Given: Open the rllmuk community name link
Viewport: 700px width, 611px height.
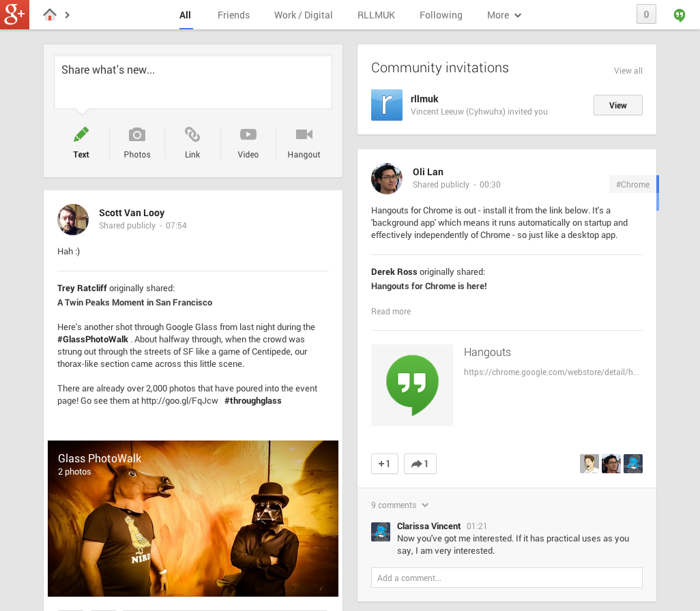Looking at the screenshot, I should [424, 99].
